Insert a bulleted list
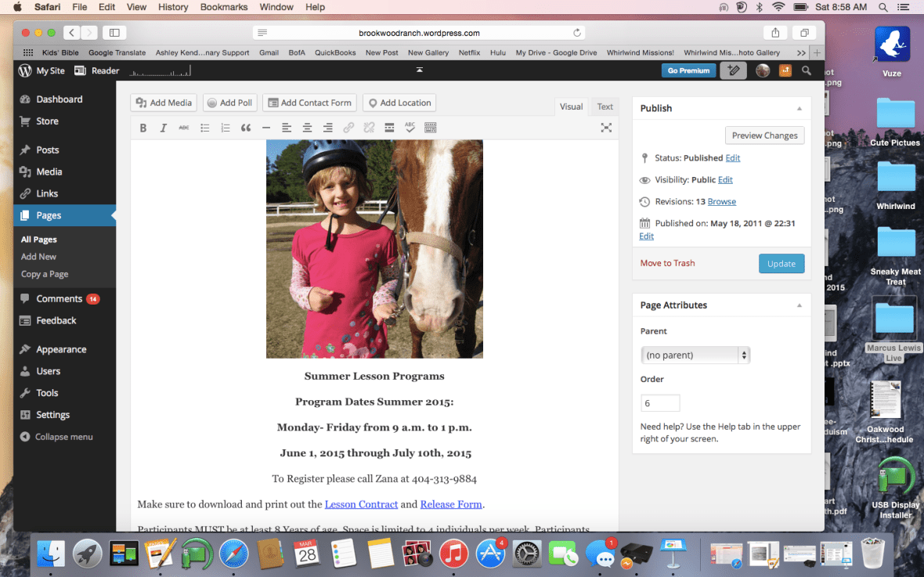The width and height of the screenshot is (924, 577). click(205, 128)
